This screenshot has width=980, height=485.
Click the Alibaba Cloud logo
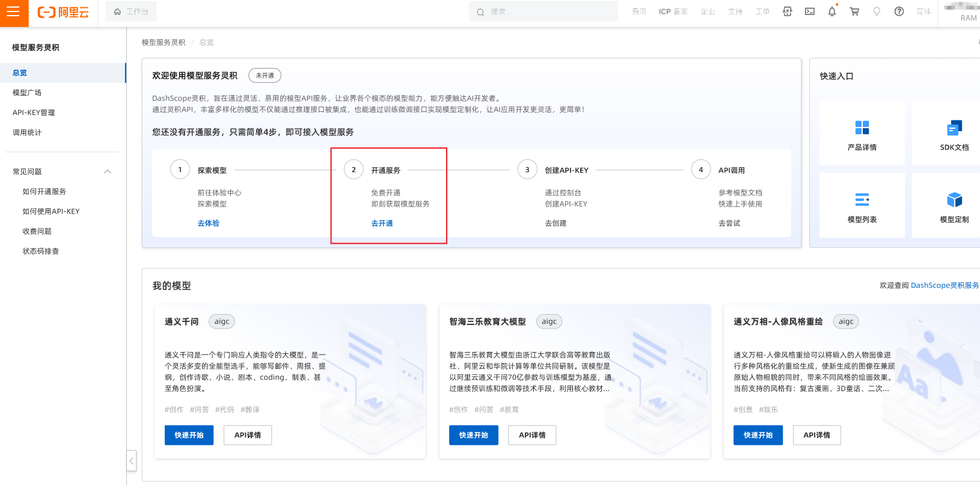63,12
